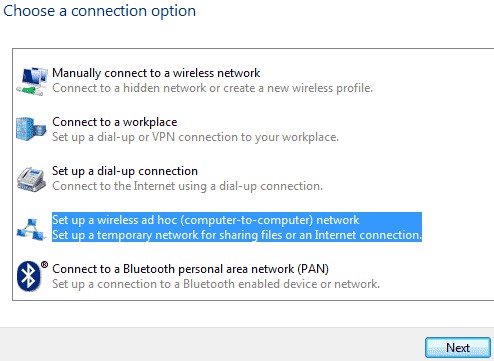The width and height of the screenshot is (494, 361).
Task: Select 'Manually connect to a wireless network' title
Action: (x=156, y=73)
